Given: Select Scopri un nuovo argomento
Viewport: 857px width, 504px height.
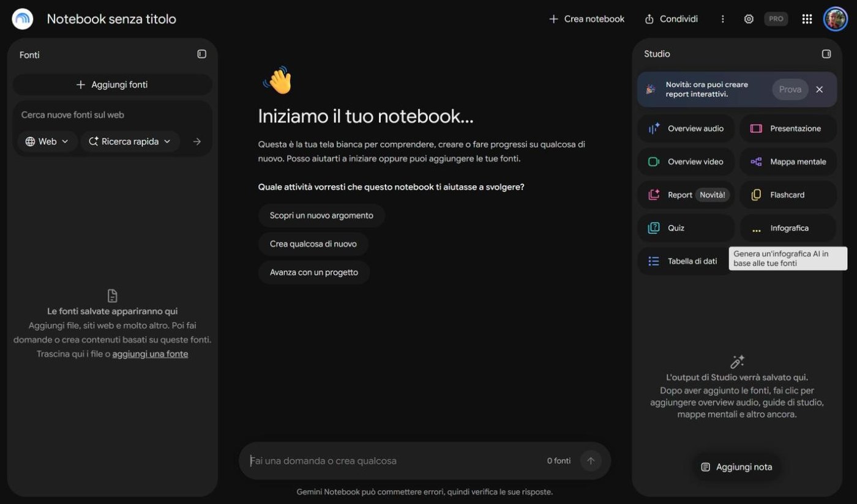Looking at the screenshot, I should (321, 215).
